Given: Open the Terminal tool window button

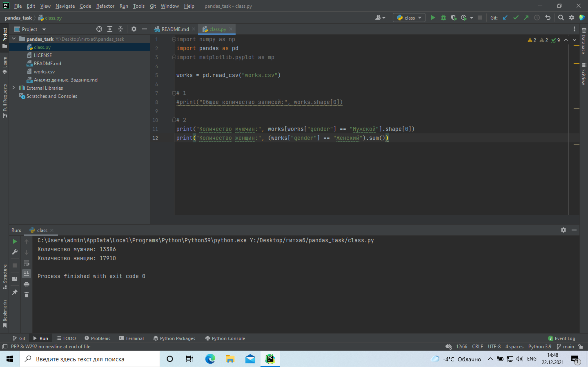Looking at the screenshot, I should click(131, 338).
